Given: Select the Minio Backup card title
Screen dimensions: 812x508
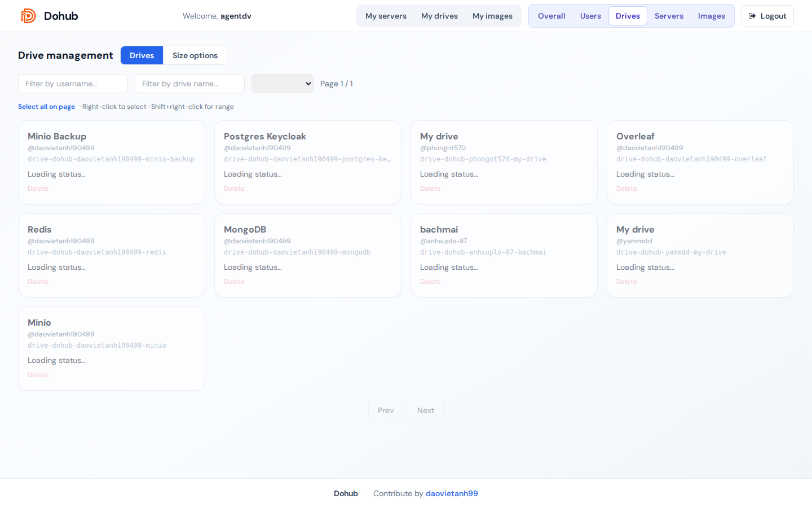Looking at the screenshot, I should (57, 136).
